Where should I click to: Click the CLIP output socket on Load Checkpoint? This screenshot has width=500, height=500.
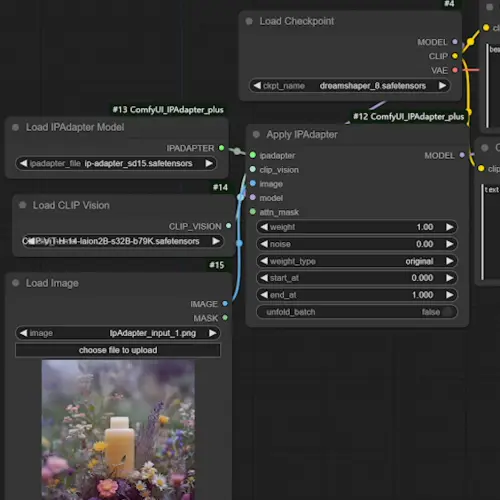[455, 56]
